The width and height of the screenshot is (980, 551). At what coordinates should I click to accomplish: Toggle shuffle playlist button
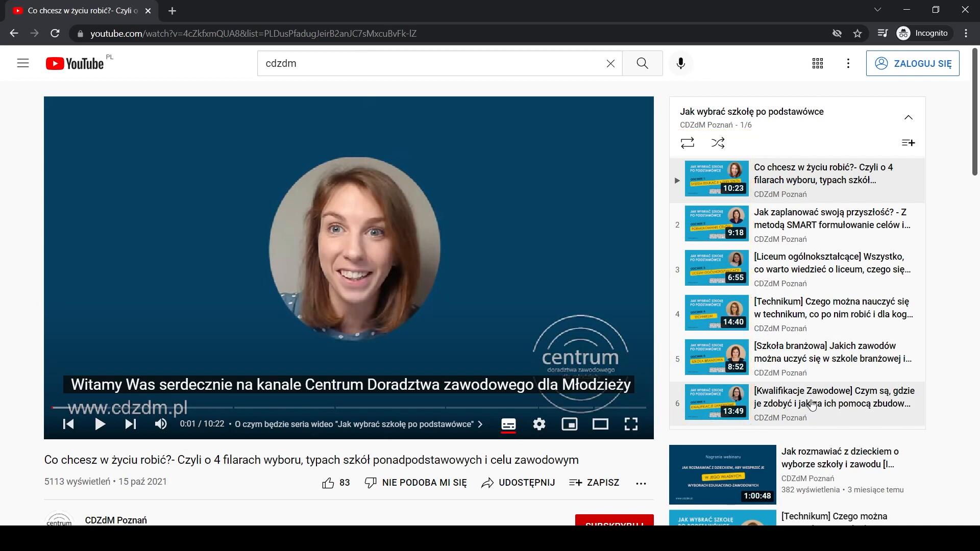point(718,143)
